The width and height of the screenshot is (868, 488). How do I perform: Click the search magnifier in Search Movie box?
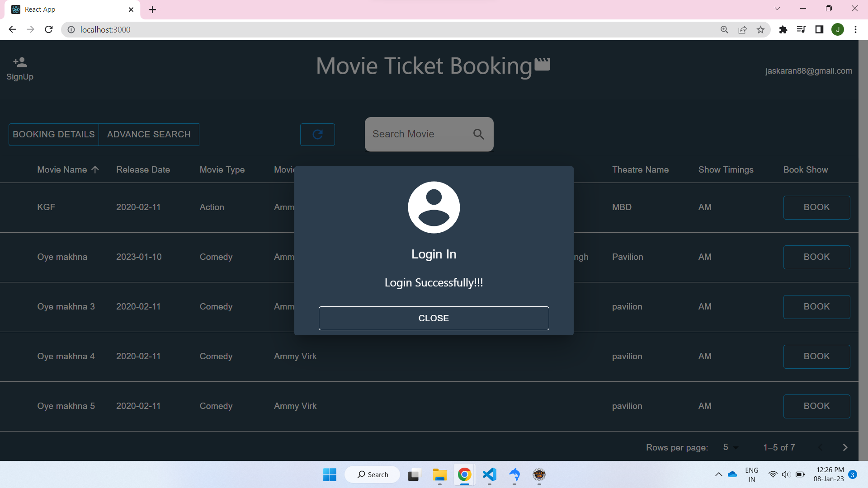[478, 134]
